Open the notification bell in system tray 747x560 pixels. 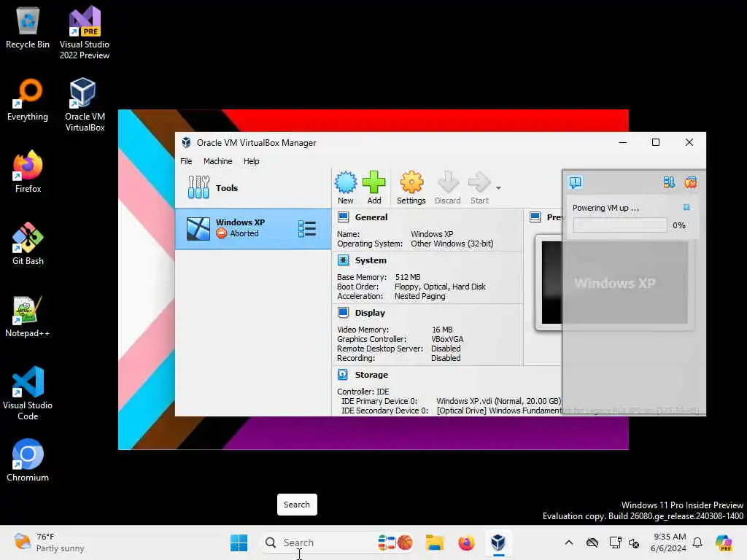(x=697, y=542)
